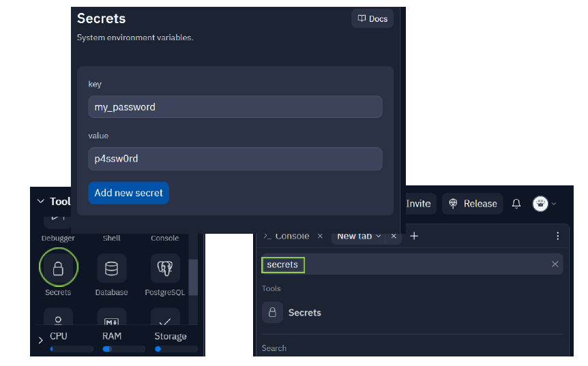Switch to the Console tab

287,236
